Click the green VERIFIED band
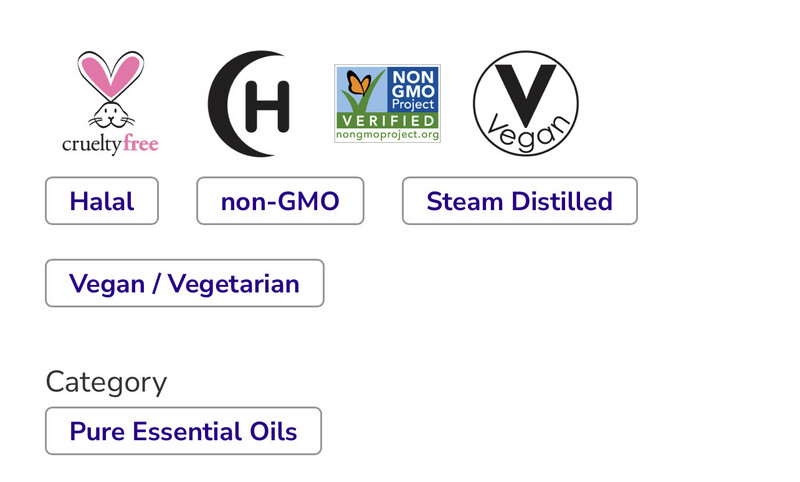 tap(387, 121)
